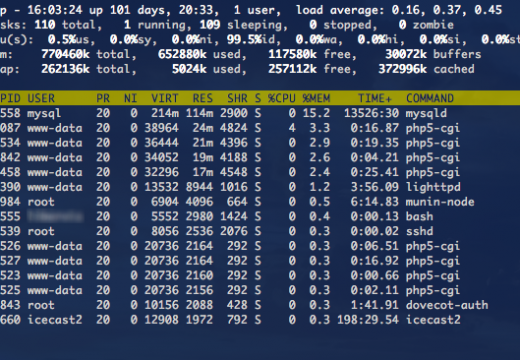The width and height of the screenshot is (520, 360).
Task: Select php5-cgi with time 0:19.35
Action: coord(433,143)
